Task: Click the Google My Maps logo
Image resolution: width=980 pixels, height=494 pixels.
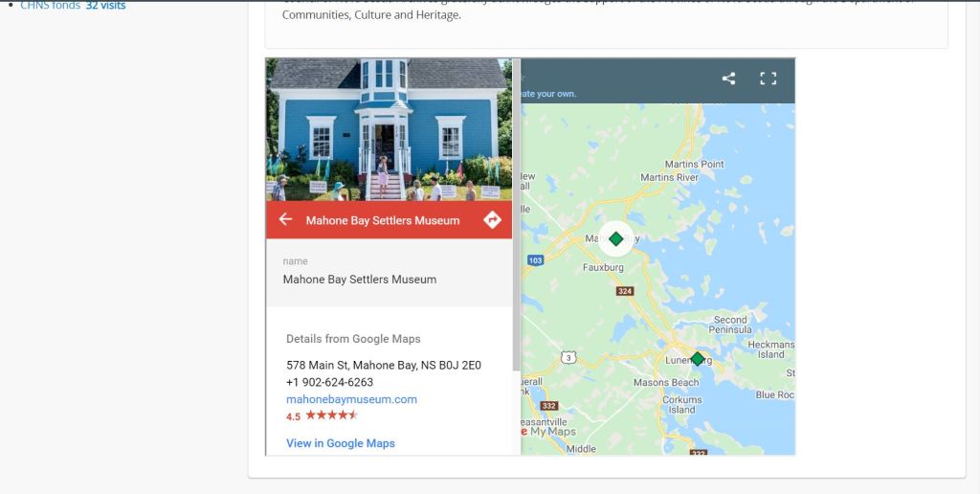Action: (547, 432)
